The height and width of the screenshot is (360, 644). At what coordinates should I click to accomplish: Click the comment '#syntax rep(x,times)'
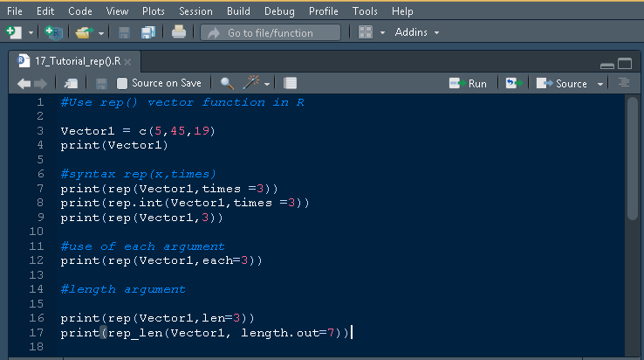138,175
